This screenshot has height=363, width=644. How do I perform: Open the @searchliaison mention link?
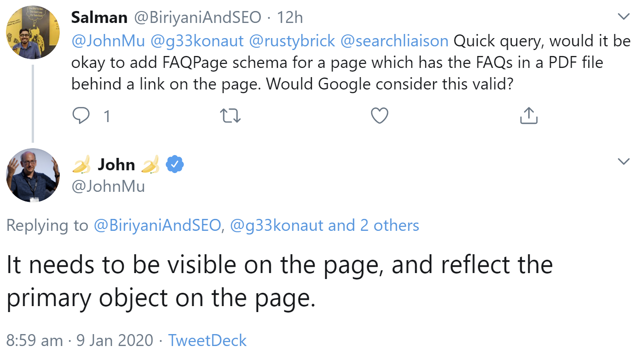[x=395, y=41]
